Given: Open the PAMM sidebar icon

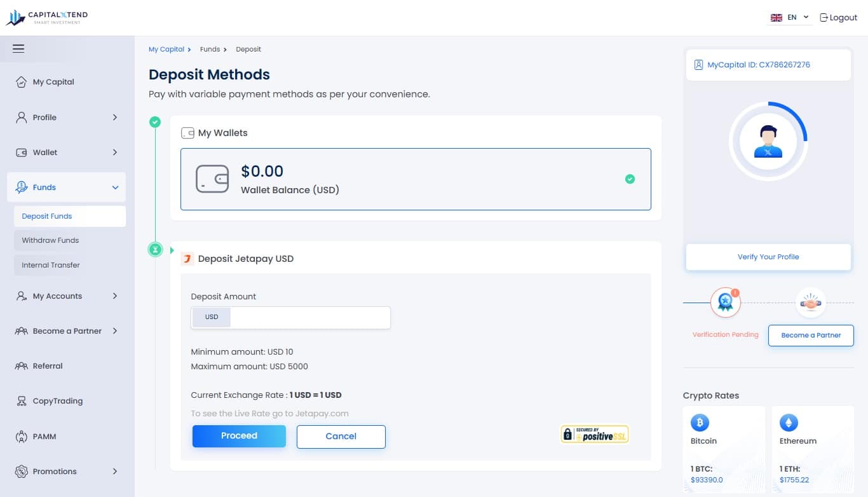Looking at the screenshot, I should click(22, 437).
